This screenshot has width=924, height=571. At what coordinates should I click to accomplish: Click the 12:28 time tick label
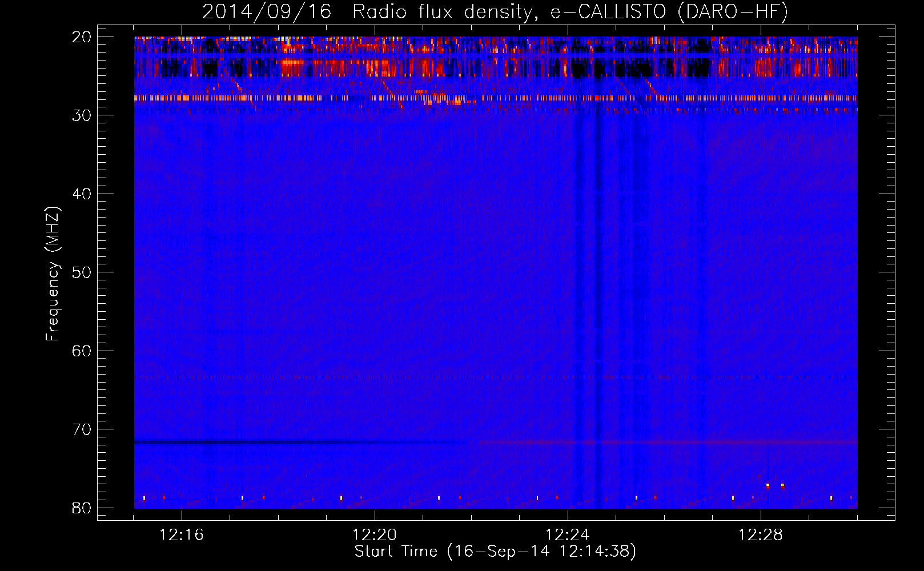pos(761,535)
